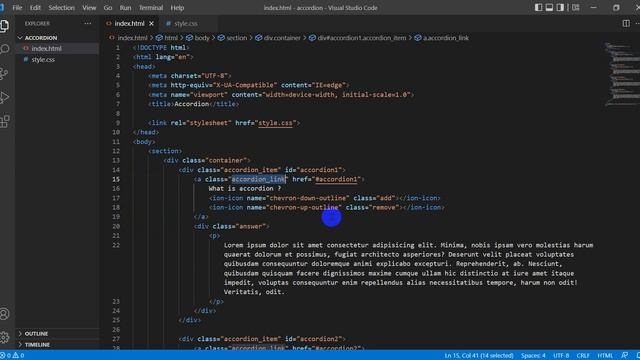
Task: Click the class="answer" div on line 20
Action: pos(231,226)
